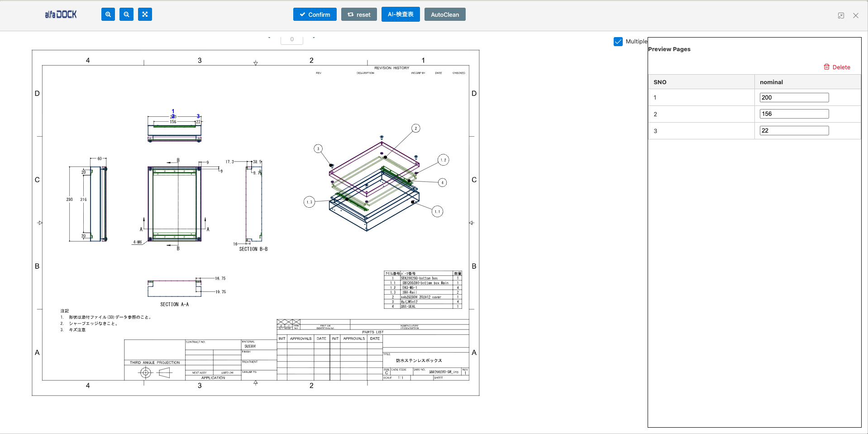Close the drawing viewer with X

click(855, 15)
